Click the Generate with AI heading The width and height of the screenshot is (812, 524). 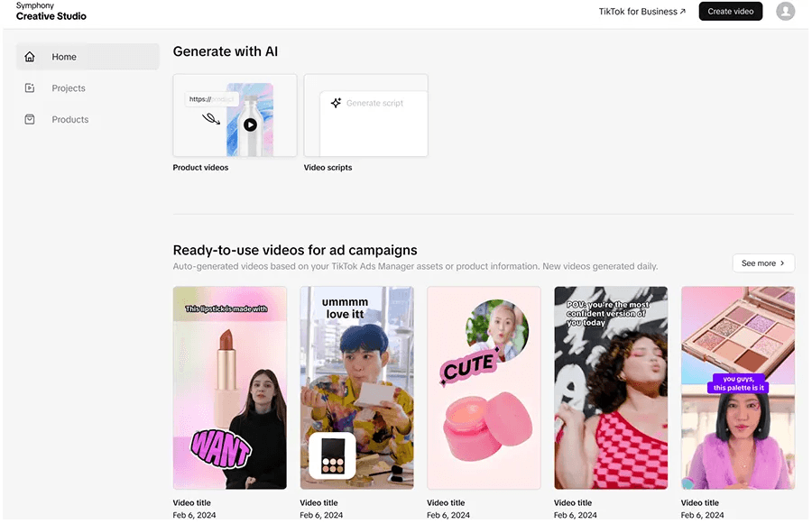[226, 51]
